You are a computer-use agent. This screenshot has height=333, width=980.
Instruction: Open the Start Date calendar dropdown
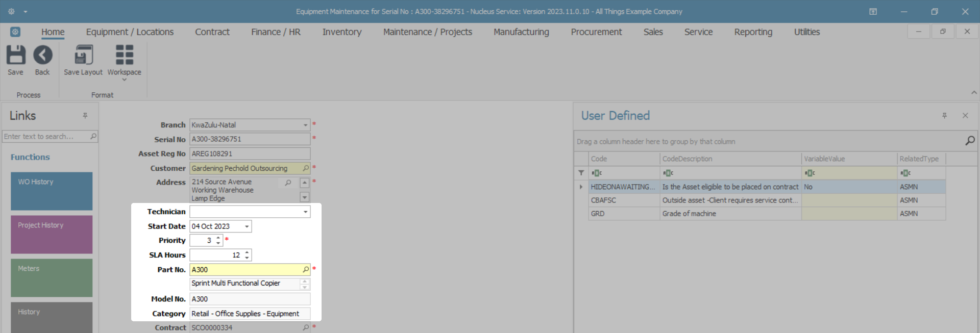tap(247, 226)
